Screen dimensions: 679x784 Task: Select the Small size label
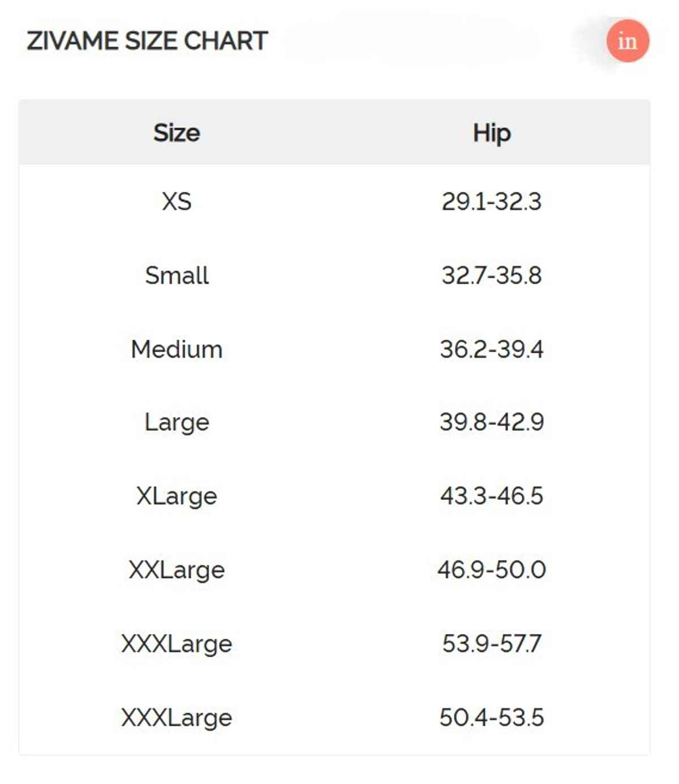[x=177, y=276]
